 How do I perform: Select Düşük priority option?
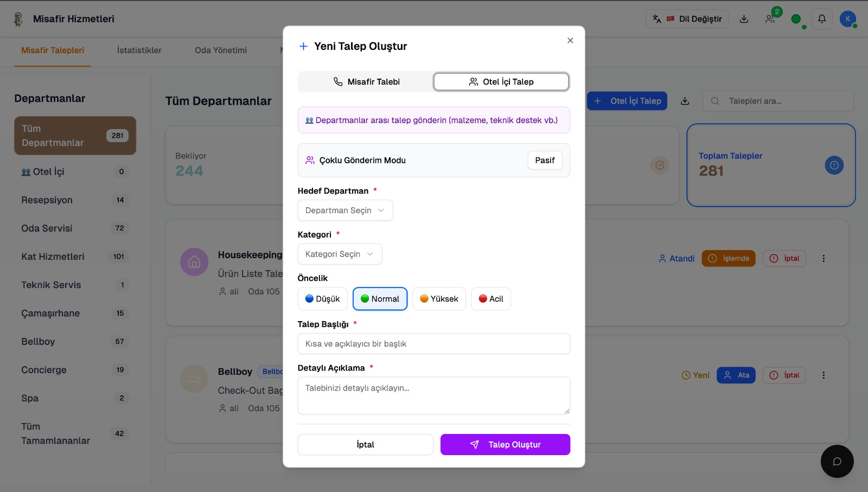[x=323, y=299]
